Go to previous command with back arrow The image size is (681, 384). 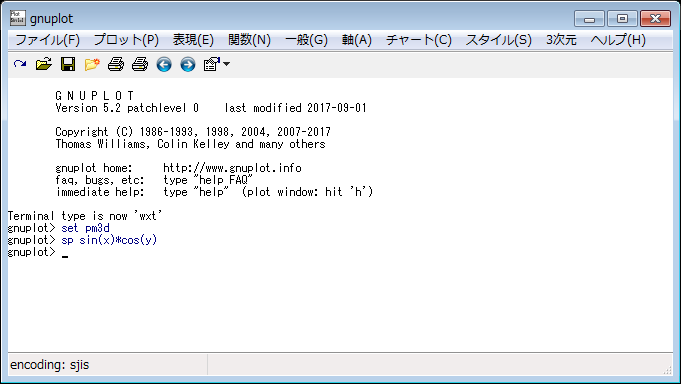pyautogui.click(x=164, y=65)
